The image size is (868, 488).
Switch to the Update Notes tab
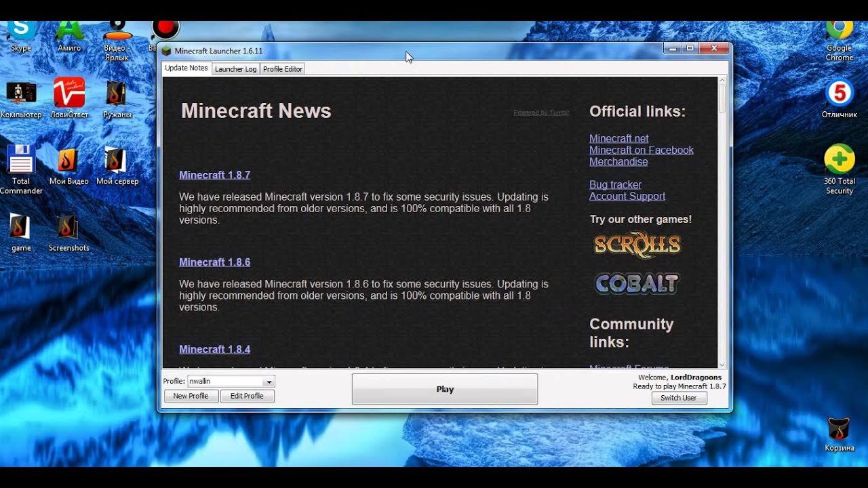click(x=186, y=68)
